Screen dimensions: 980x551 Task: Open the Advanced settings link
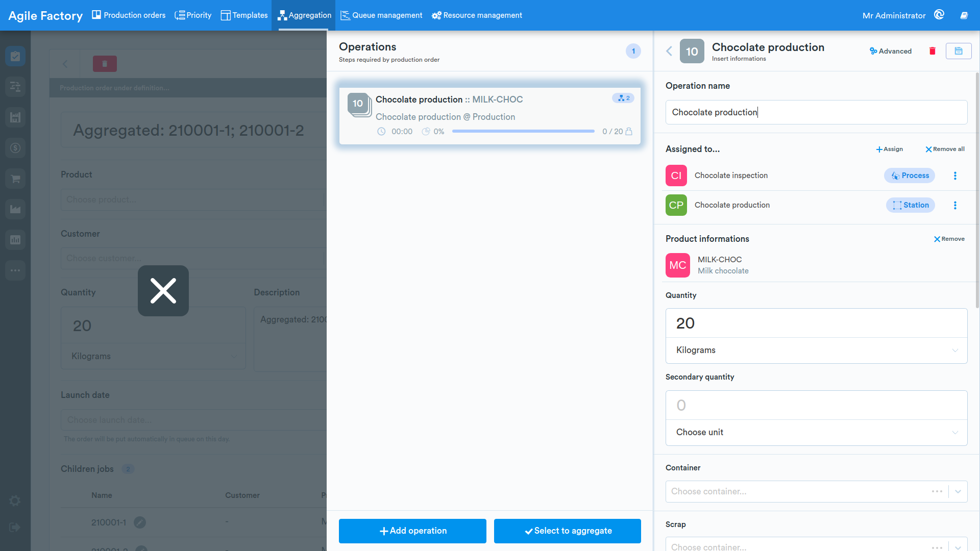pyautogui.click(x=891, y=51)
